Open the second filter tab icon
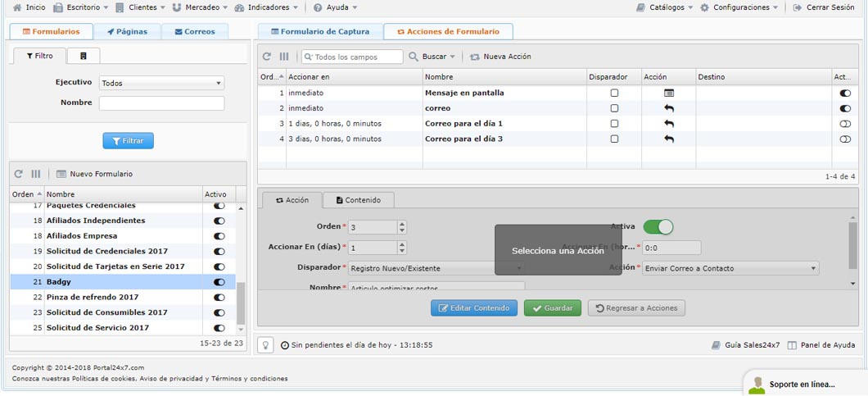 tap(83, 56)
